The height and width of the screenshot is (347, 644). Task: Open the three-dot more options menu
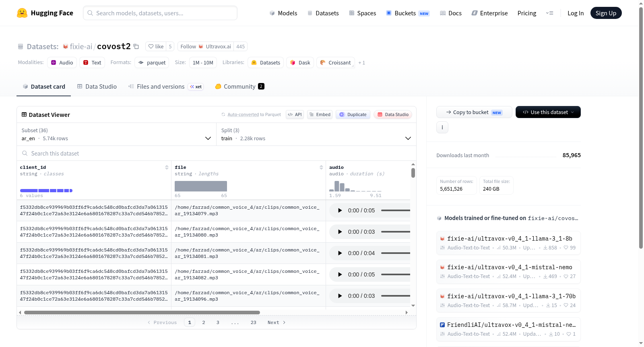click(442, 127)
